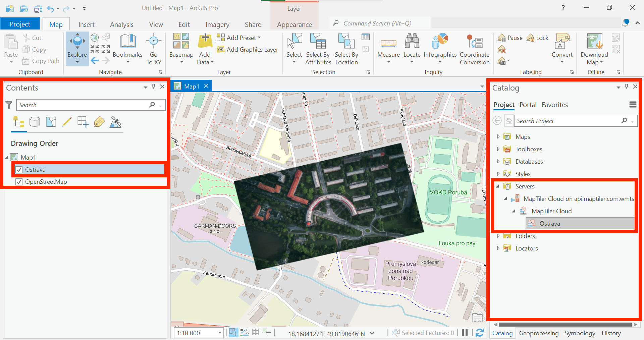
Task: Uncheck the Ostrava layer visibility
Action: pyautogui.click(x=19, y=170)
